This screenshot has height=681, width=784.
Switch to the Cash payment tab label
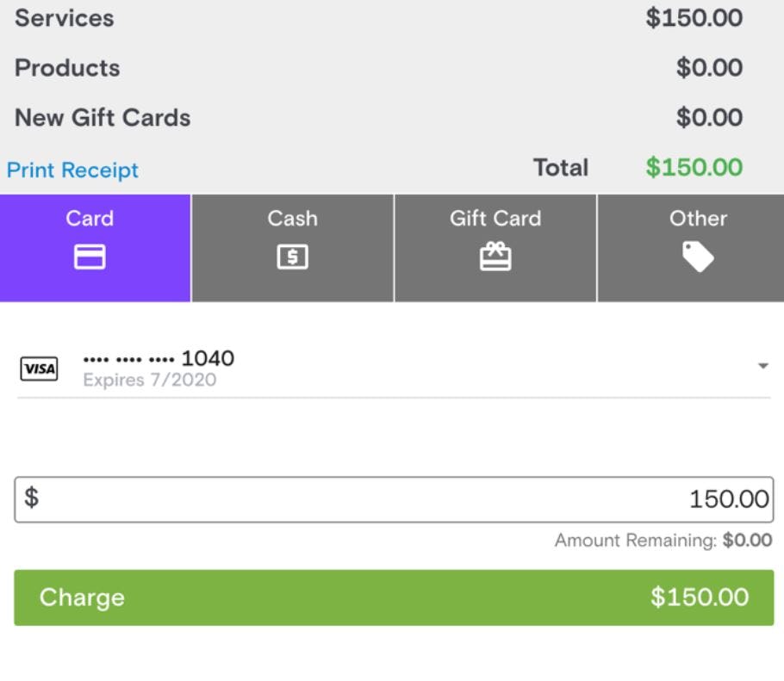pos(292,219)
